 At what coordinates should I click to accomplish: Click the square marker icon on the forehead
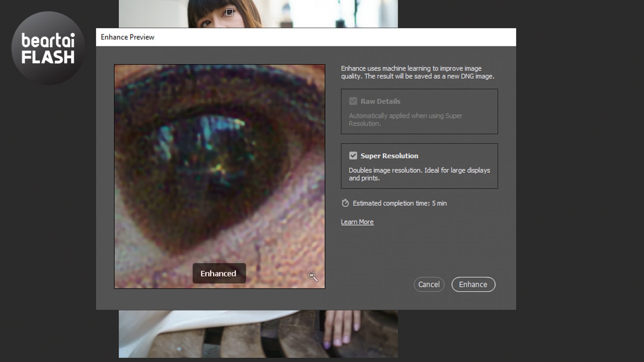[229, 12]
